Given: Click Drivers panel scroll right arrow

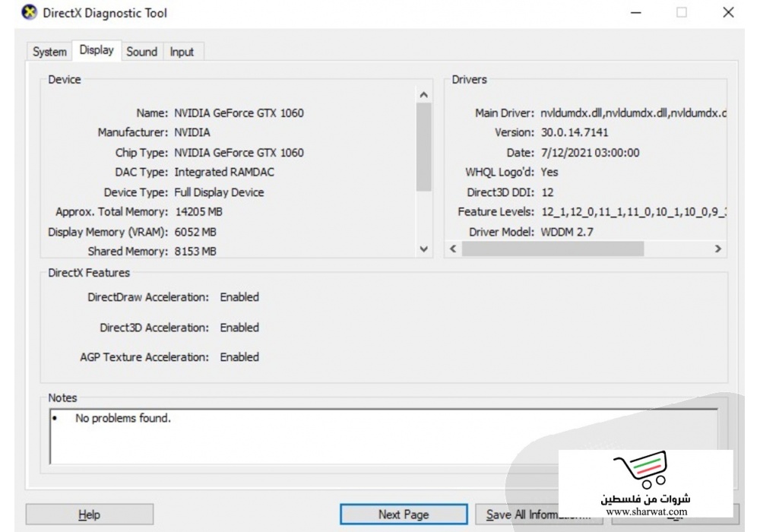Looking at the screenshot, I should point(718,249).
